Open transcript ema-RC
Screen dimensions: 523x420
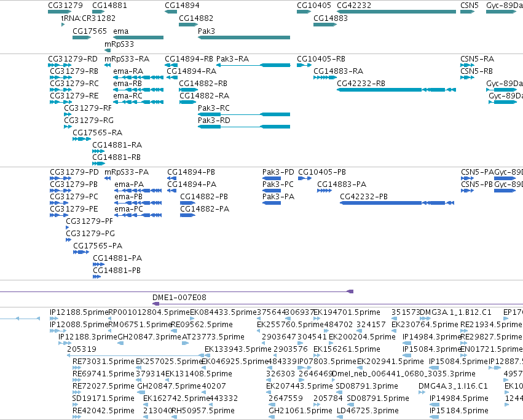[x=128, y=96]
